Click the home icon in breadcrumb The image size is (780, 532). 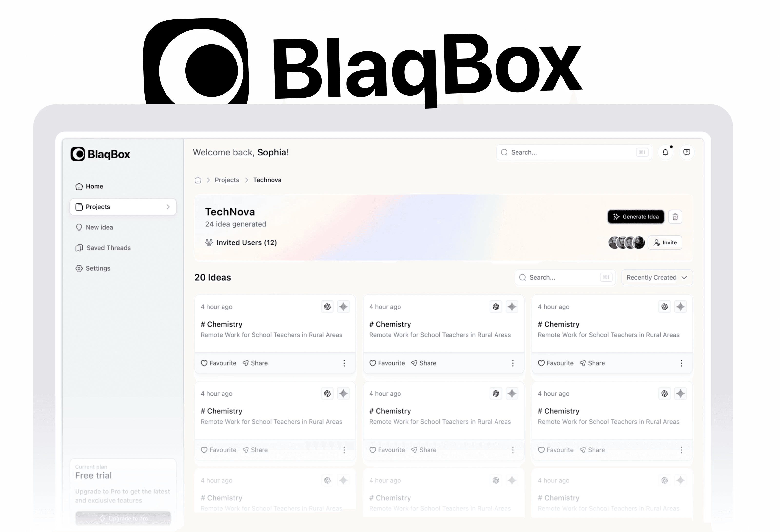(x=198, y=180)
